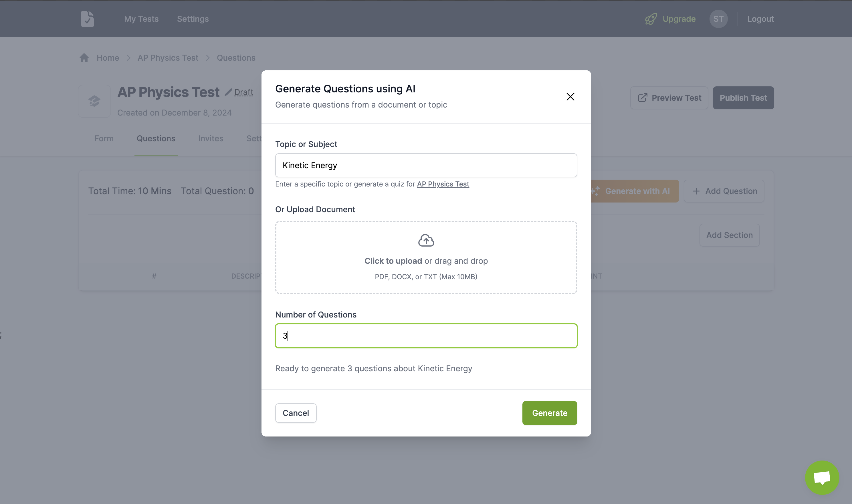Image resolution: width=852 pixels, height=504 pixels.
Task: Click the Cancel button
Action: [296, 413]
